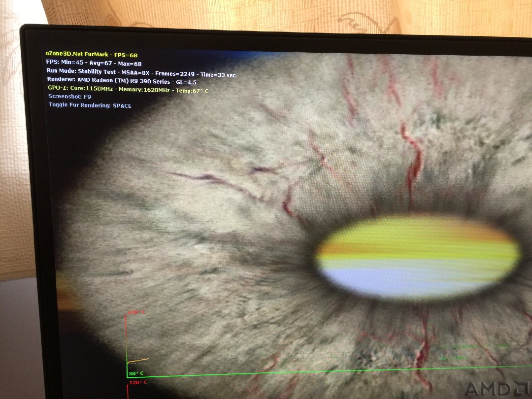Click the orange temperature curve in the graph
532x399 pixels.
tap(138, 361)
